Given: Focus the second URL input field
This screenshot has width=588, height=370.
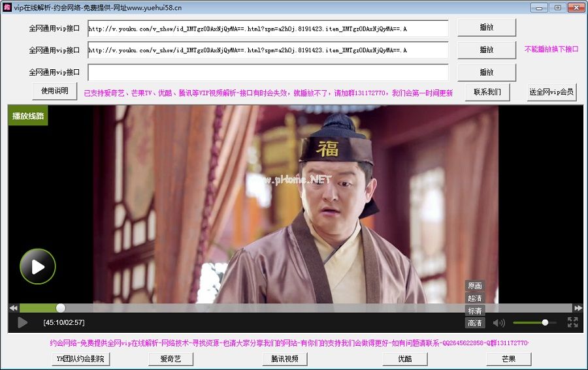Looking at the screenshot, I should click(x=268, y=50).
